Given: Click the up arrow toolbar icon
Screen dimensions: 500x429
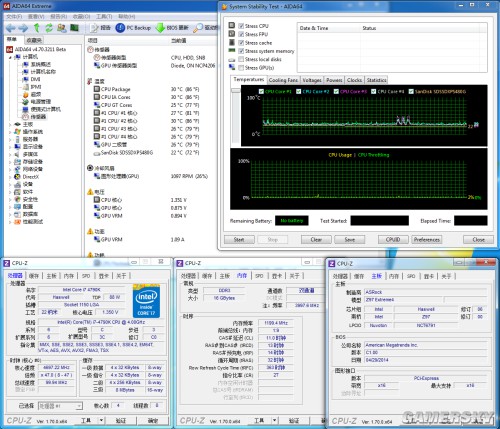Looking at the screenshot, I should coord(37,28).
